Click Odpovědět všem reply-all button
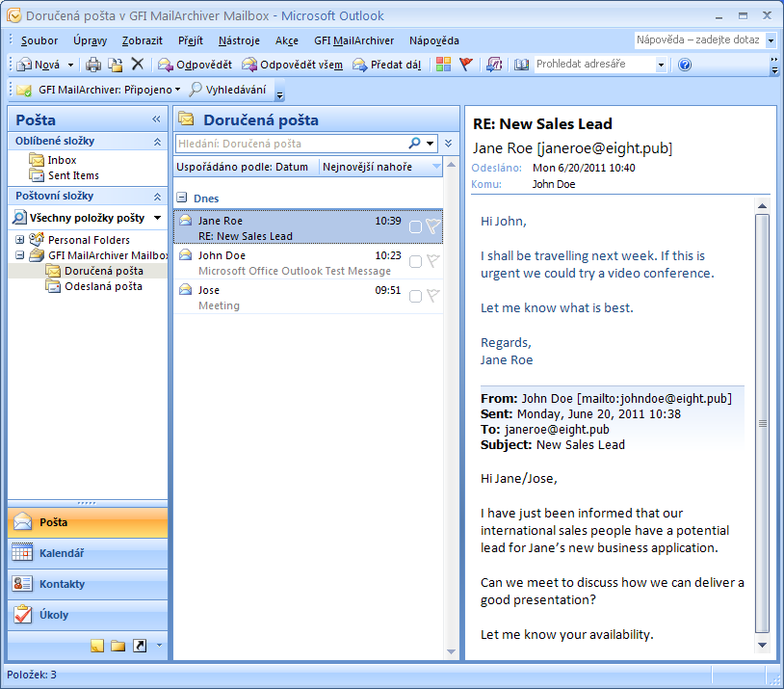 click(x=293, y=65)
